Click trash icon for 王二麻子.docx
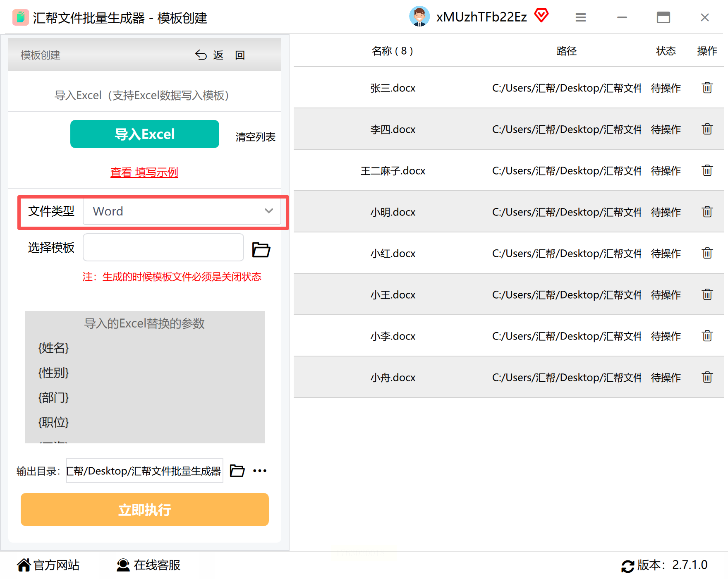The height and width of the screenshot is (579, 728). click(x=707, y=170)
